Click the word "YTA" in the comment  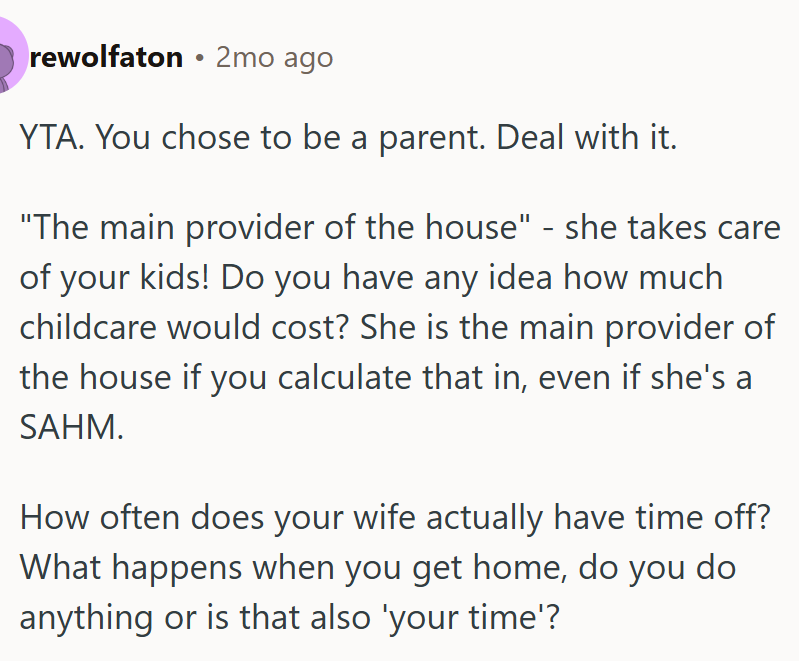tap(50, 137)
